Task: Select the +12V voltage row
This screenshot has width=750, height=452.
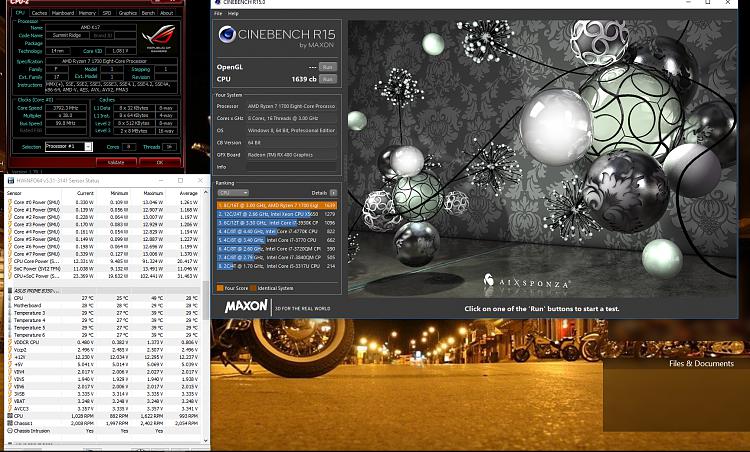Action: 103,357
